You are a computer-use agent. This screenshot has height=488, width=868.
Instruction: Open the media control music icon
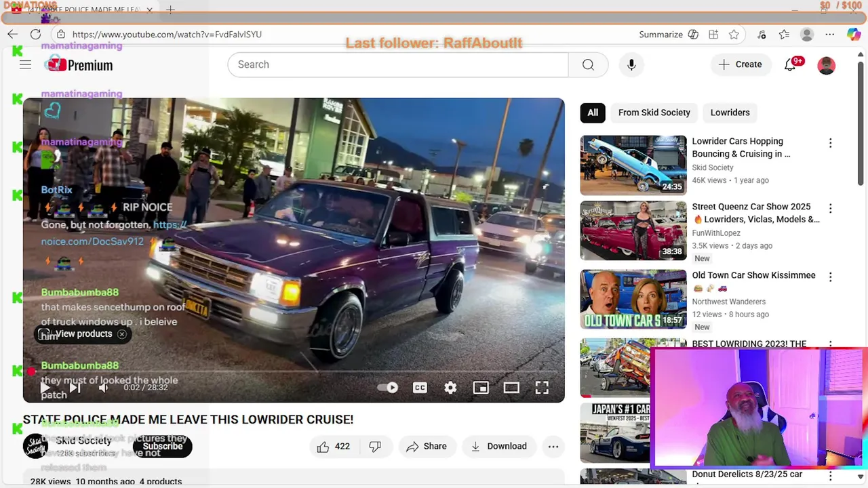tap(762, 34)
